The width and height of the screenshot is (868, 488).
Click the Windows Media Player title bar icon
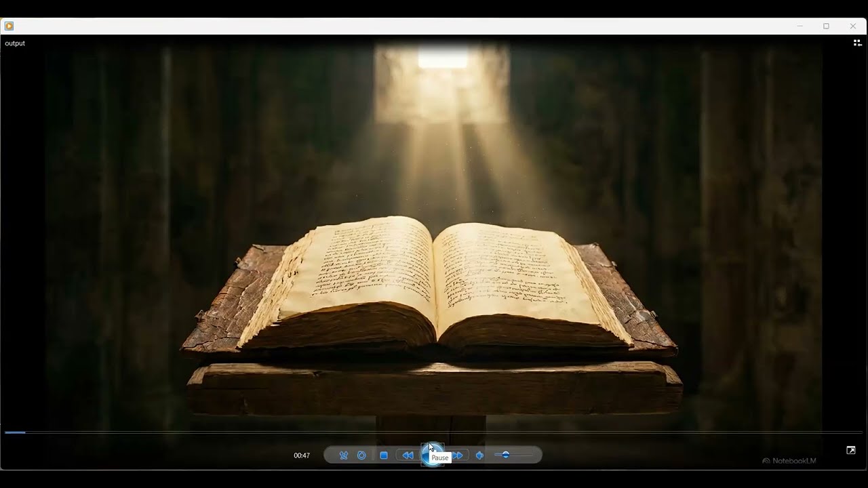click(9, 26)
